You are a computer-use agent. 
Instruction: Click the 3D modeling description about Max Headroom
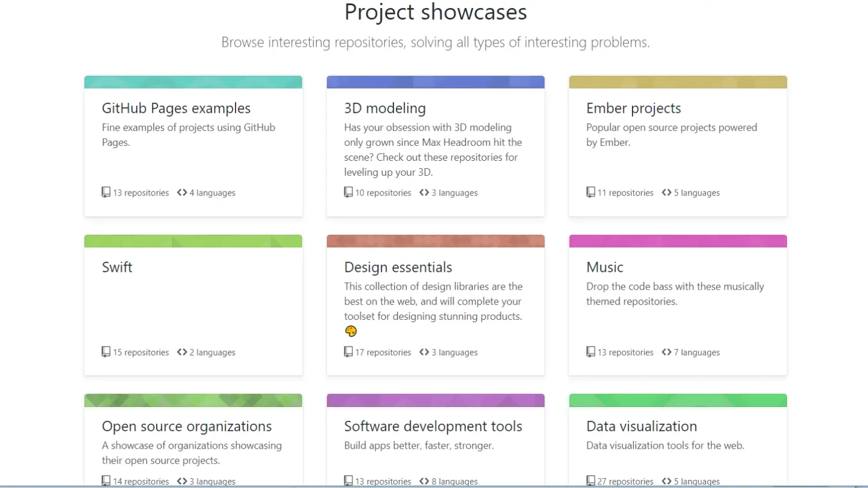[433, 150]
